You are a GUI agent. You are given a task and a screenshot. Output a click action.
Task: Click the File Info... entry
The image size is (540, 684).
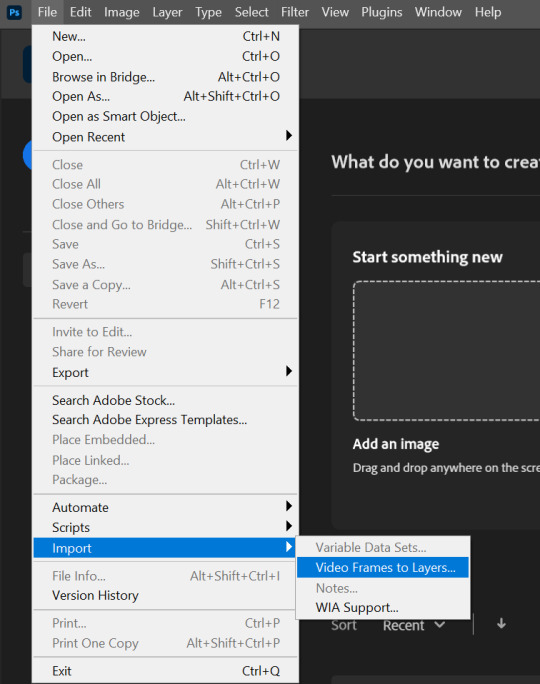point(165,576)
